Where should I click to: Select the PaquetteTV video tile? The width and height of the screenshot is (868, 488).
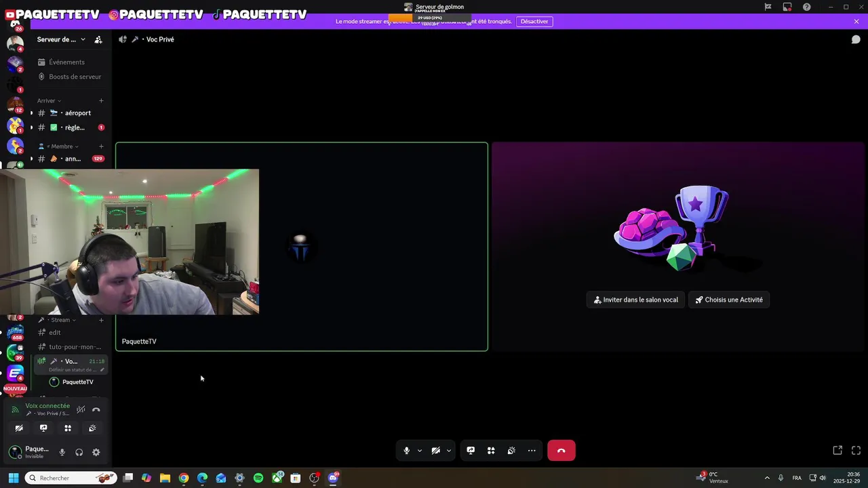point(302,247)
